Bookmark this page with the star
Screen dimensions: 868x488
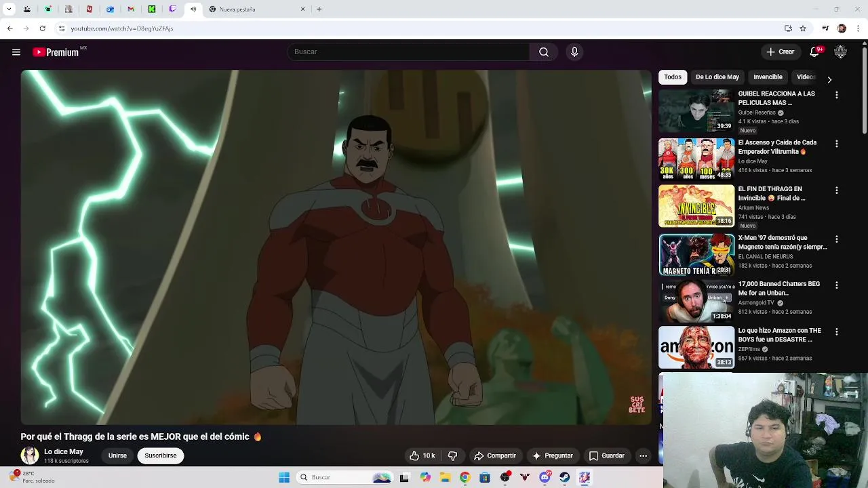[x=803, y=28]
